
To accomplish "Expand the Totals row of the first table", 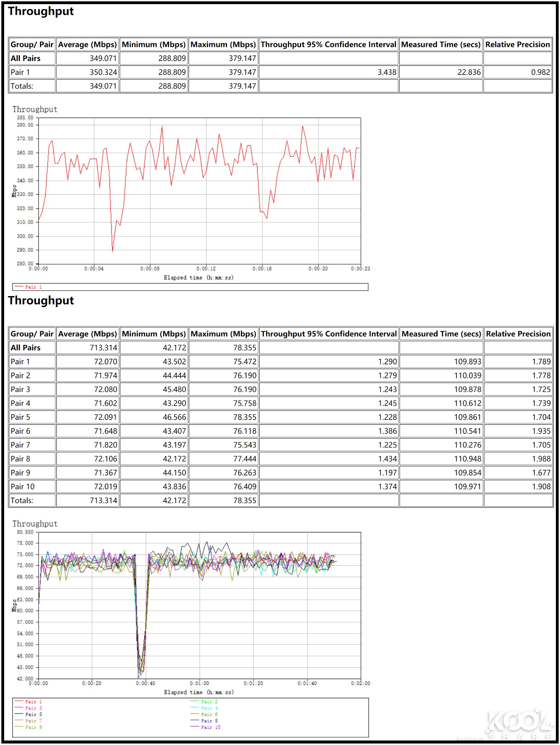I will tap(23, 86).
